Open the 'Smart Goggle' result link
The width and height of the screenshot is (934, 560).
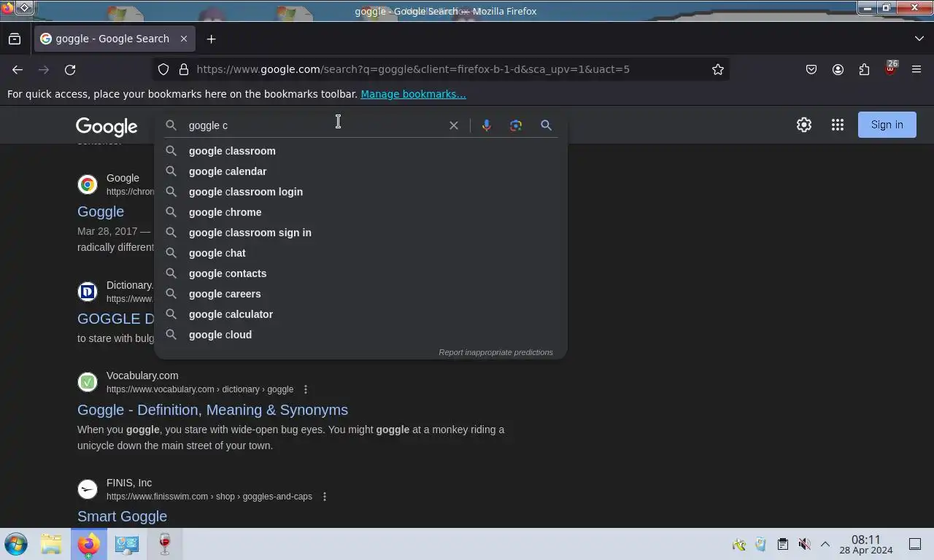tap(122, 516)
